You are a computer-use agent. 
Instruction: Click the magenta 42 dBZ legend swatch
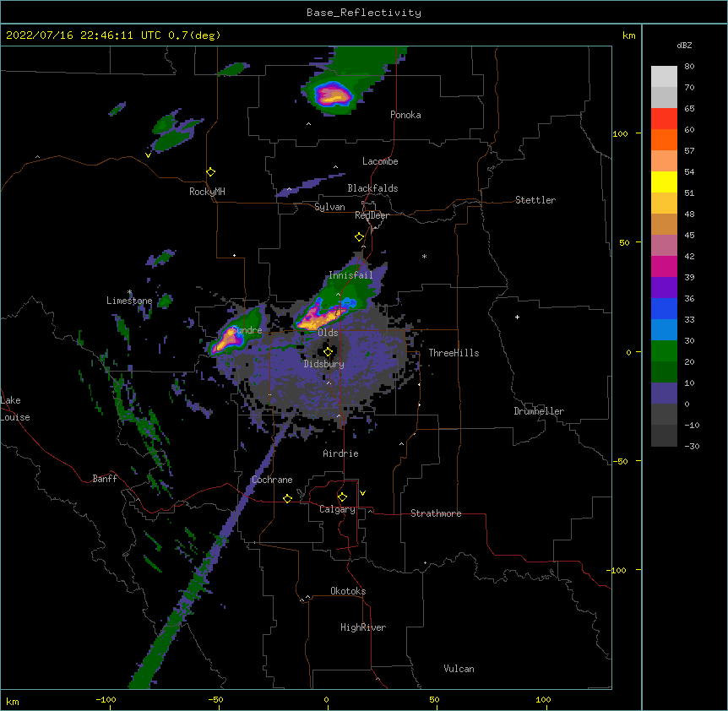pos(664,266)
